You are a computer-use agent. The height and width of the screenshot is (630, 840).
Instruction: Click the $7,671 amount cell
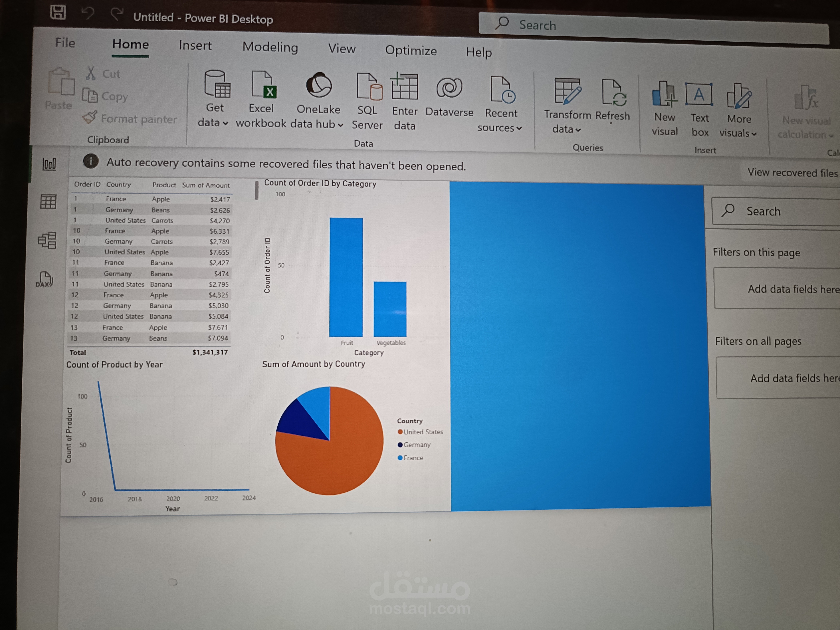[x=218, y=327]
